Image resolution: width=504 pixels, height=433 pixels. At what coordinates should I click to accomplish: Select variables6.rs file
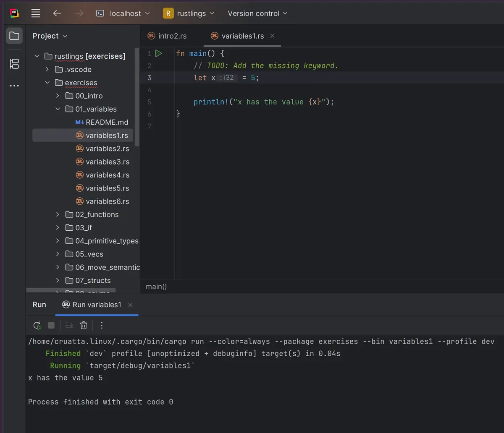tap(102, 201)
